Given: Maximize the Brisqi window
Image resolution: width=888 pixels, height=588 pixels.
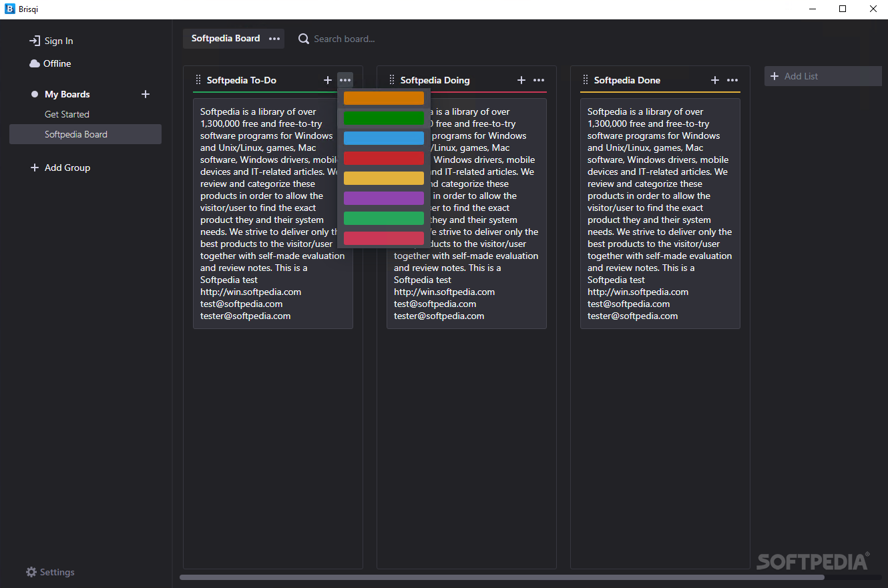Looking at the screenshot, I should (843, 9).
